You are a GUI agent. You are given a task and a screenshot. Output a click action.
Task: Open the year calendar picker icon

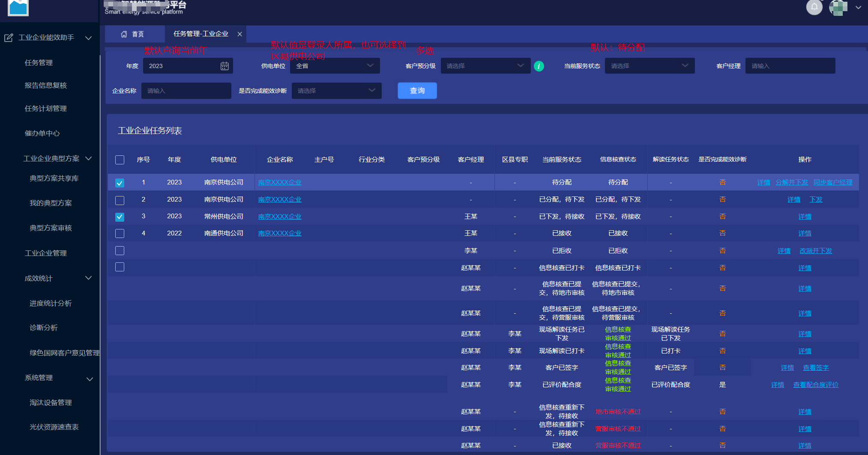click(x=224, y=66)
